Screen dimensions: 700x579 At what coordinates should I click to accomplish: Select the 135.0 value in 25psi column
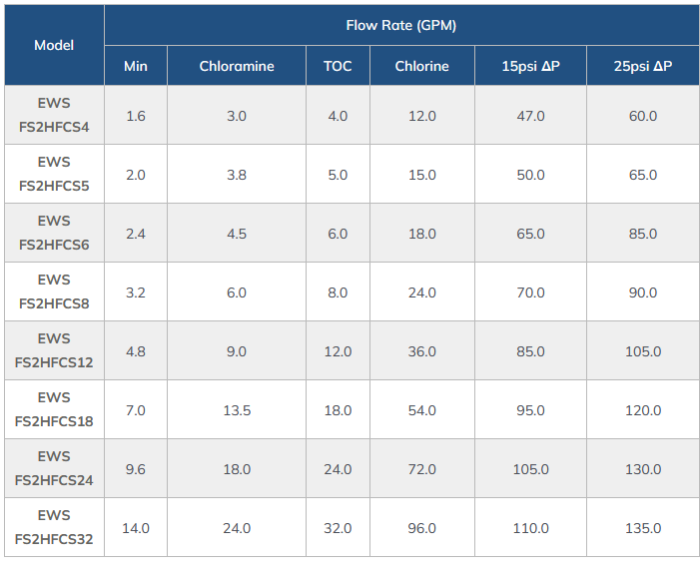(643, 529)
